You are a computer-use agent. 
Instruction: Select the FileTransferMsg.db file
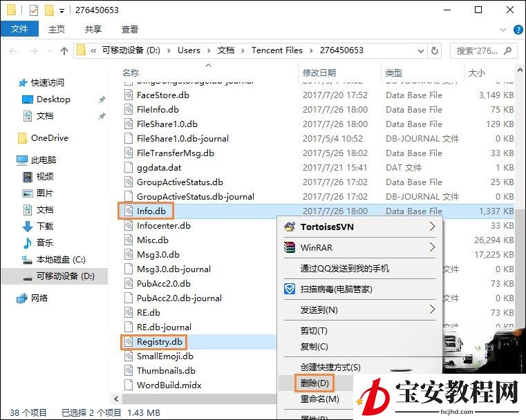(175, 153)
